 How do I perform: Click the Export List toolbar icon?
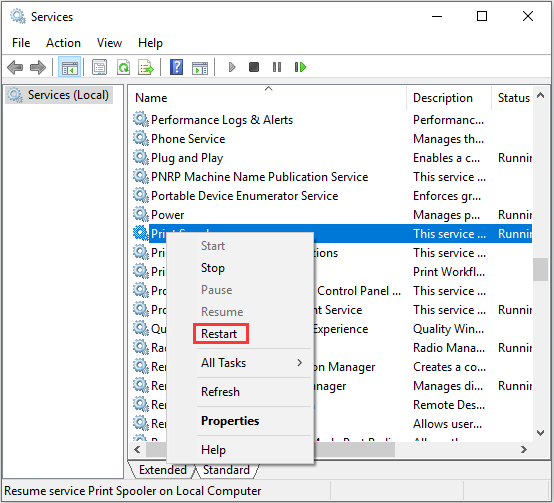pyautogui.click(x=146, y=67)
